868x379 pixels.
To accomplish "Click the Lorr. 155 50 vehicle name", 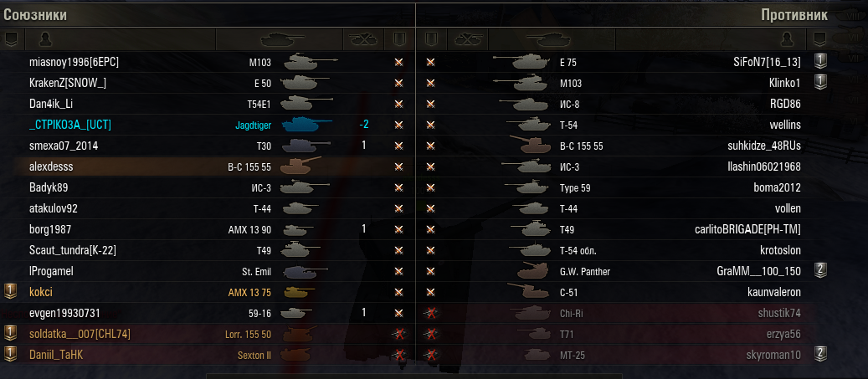I will point(248,334).
